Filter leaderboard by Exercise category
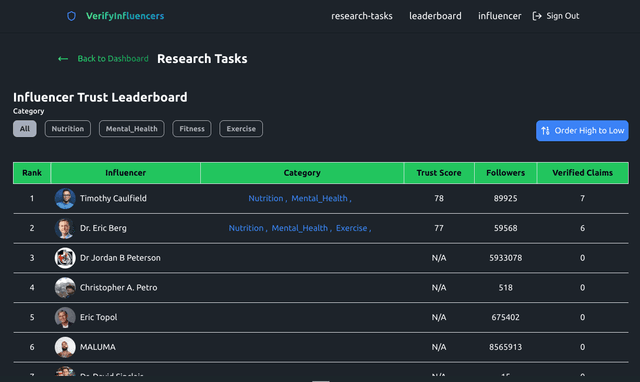This screenshot has height=382, width=640. tap(241, 129)
